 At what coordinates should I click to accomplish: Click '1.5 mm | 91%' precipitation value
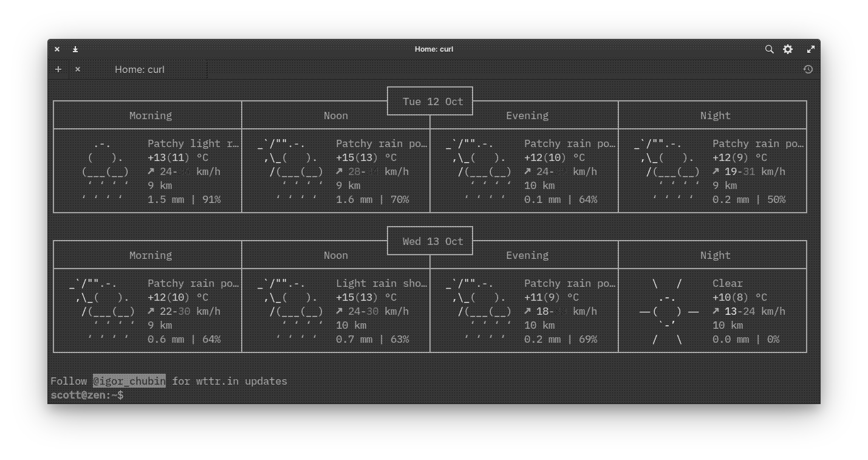(184, 199)
